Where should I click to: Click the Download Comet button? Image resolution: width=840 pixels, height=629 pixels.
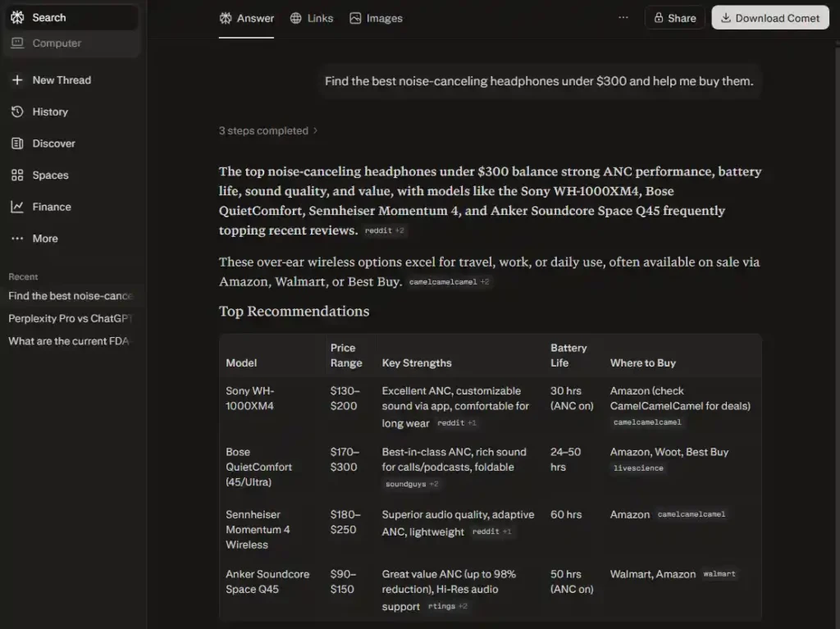[770, 18]
